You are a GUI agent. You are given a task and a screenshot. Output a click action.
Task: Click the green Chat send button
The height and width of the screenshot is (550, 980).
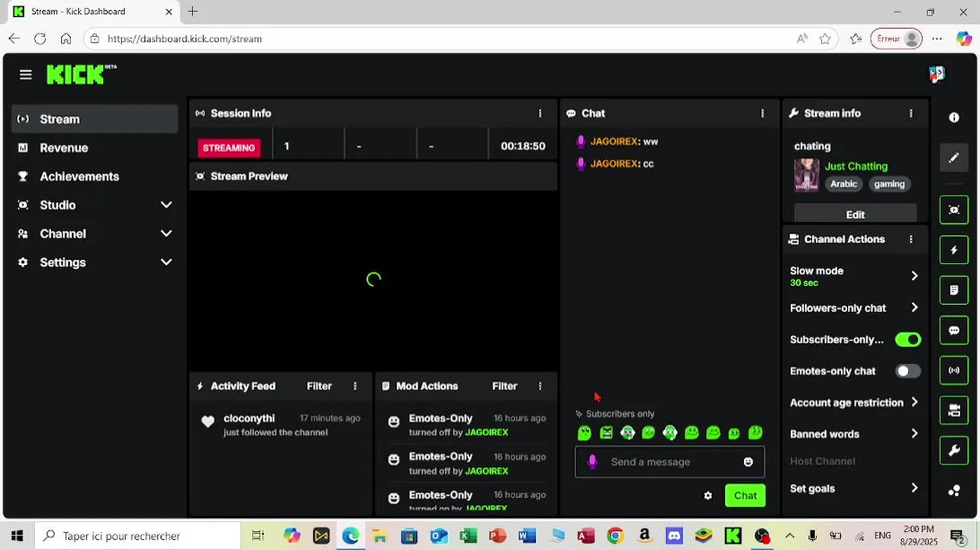[745, 496]
